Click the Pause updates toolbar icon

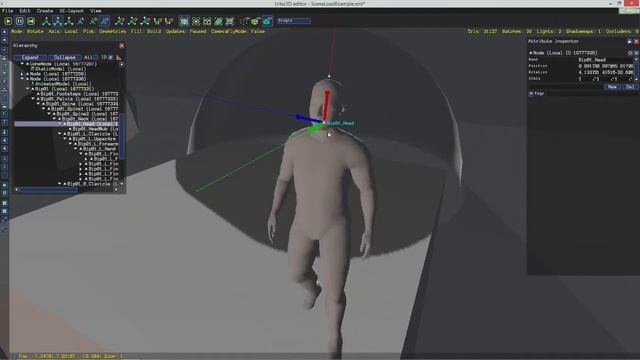pyautogui.click(x=20, y=21)
